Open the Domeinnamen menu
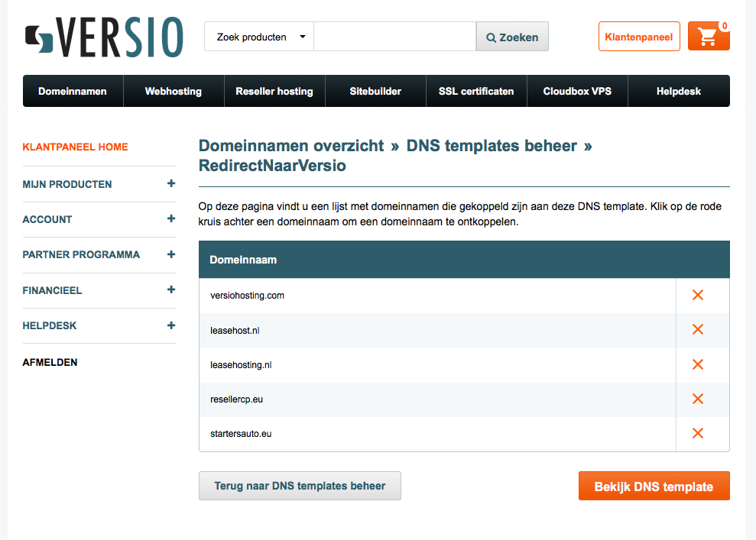Screen dimensions: 756x540 click(x=73, y=91)
